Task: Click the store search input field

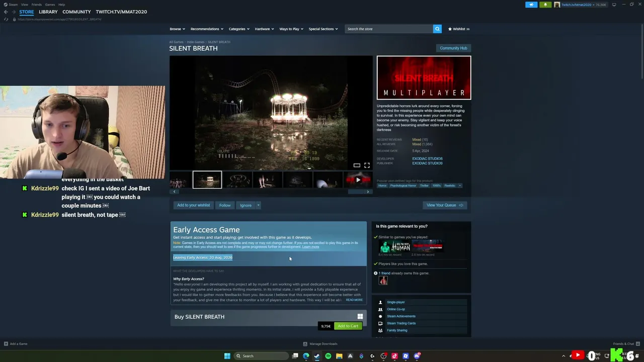Action: tap(389, 29)
